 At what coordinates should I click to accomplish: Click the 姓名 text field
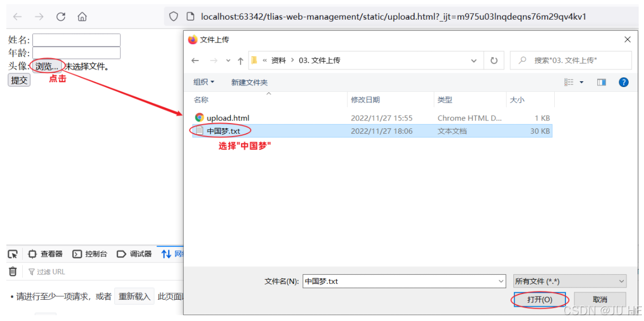pos(76,40)
